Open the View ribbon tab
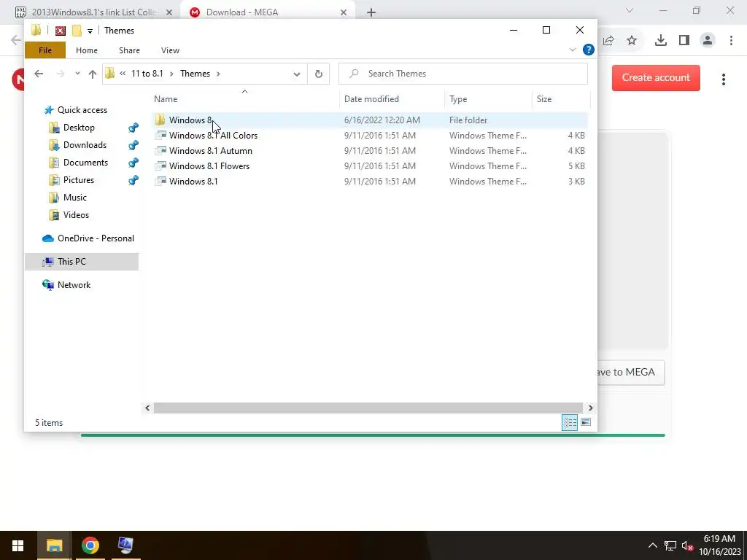 point(170,50)
